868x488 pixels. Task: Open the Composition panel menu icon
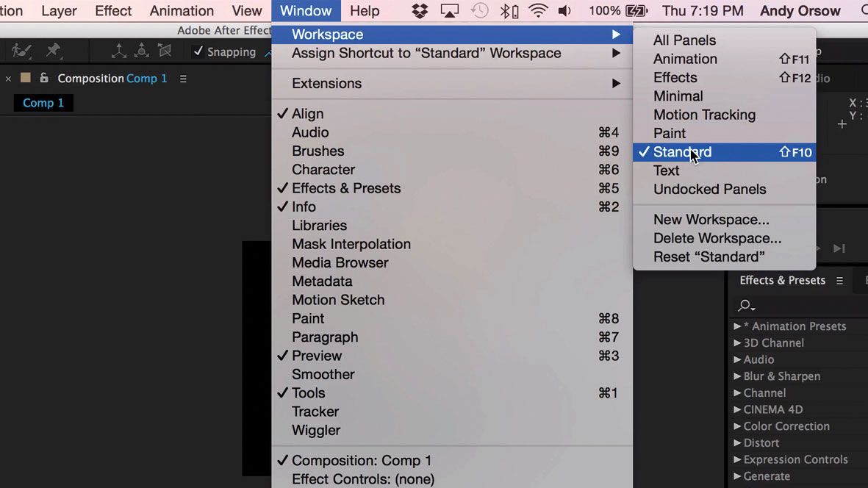click(182, 79)
